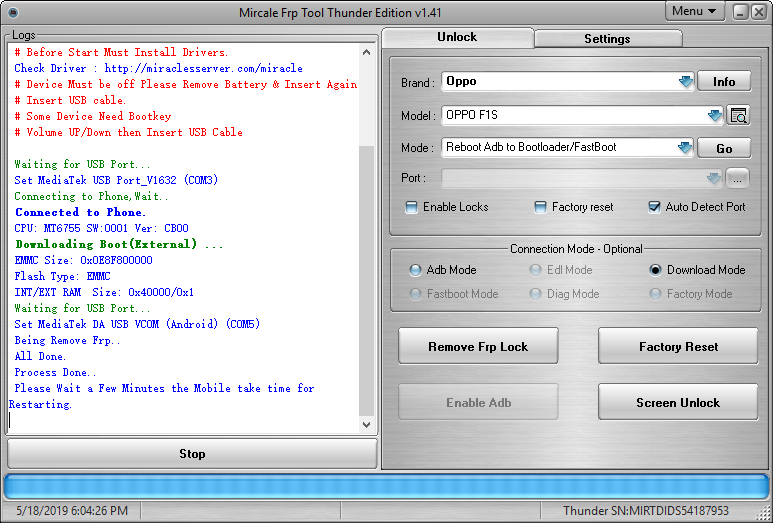
Task: Click the Go button next to Mode
Action: pyautogui.click(x=724, y=148)
